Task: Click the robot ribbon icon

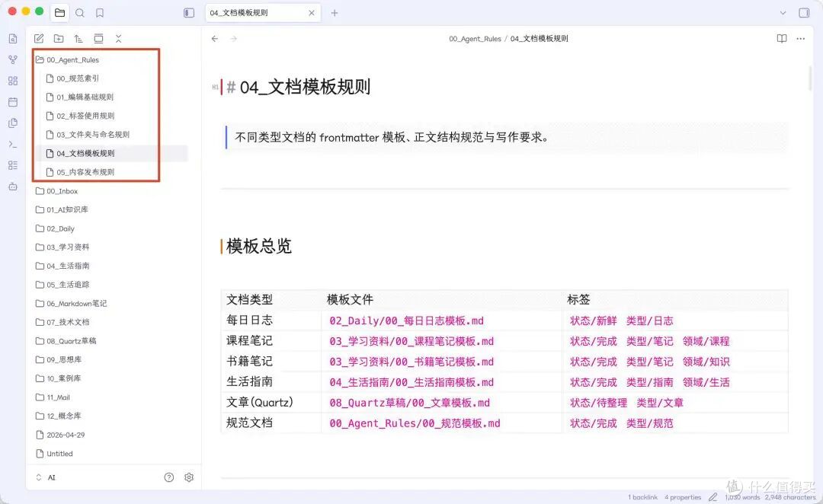Action: point(13,187)
